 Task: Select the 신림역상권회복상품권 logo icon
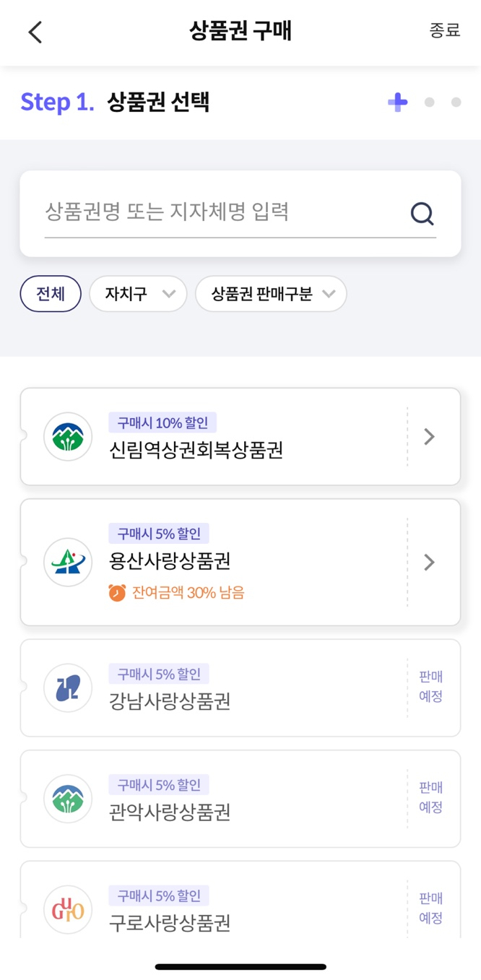tap(67, 436)
